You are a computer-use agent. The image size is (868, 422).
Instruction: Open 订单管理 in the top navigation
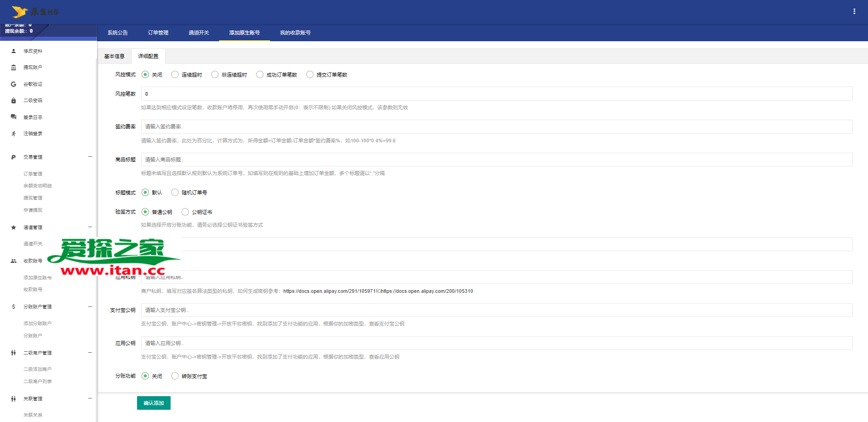[x=158, y=33]
